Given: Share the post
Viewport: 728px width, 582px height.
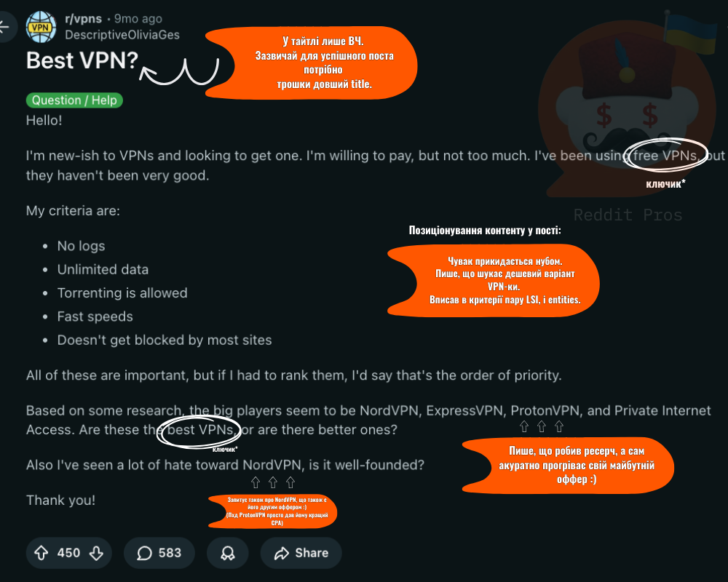Looking at the screenshot, I should point(301,553).
